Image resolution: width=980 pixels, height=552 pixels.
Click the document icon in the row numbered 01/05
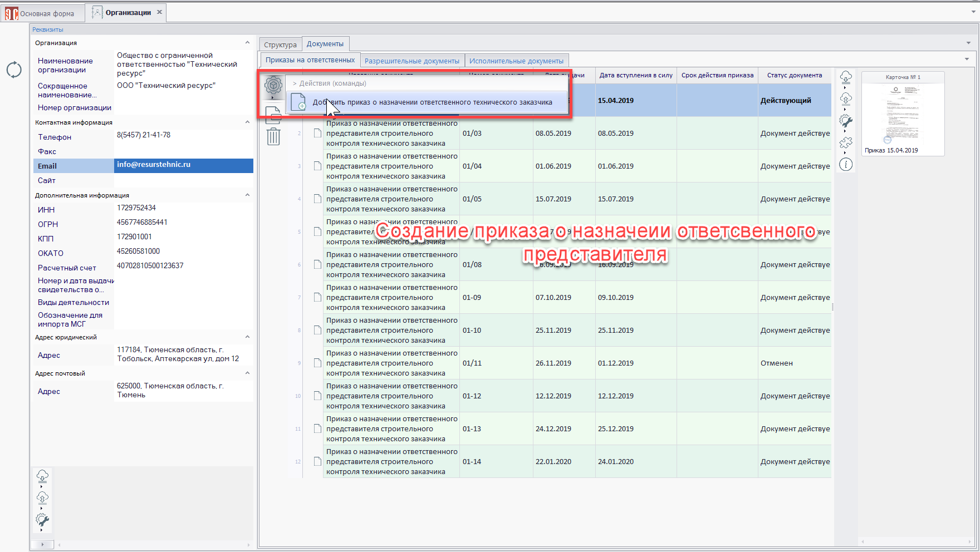pos(317,199)
